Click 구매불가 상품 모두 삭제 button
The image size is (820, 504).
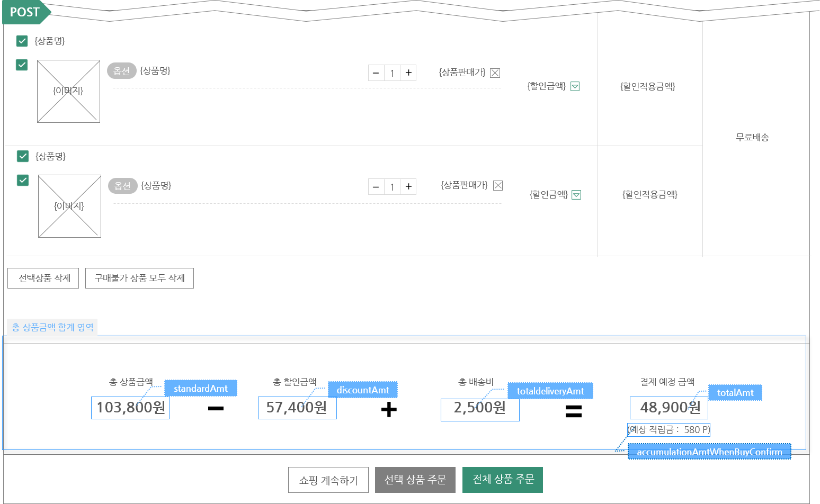tap(139, 278)
